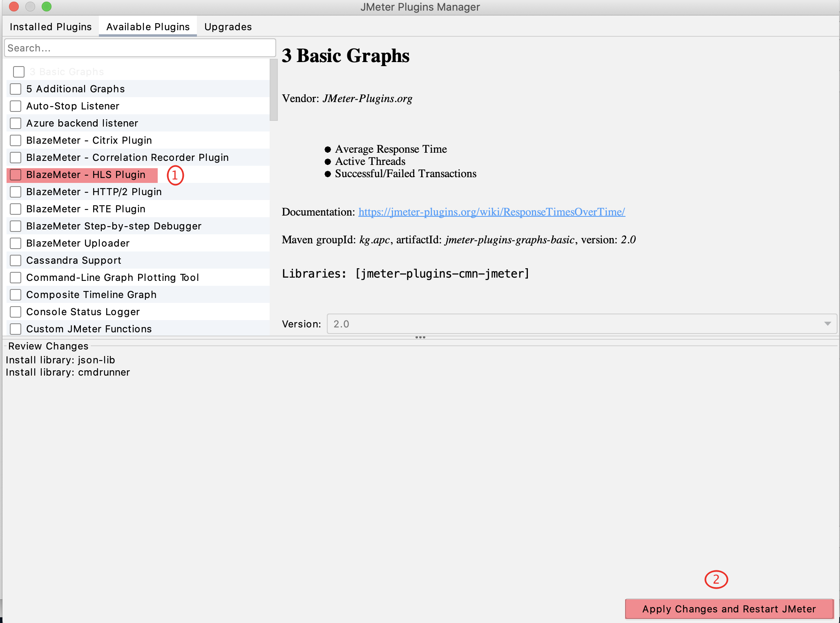Screen dimensions: 840x623
Task: Select BlazeMeter - HTTP/2 Plugin in list
Action: pos(94,192)
